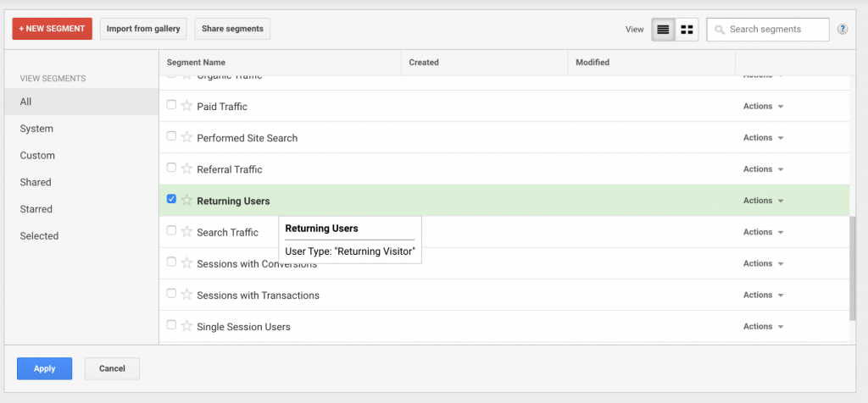Click the Sessions with Transactions name

pyautogui.click(x=258, y=295)
